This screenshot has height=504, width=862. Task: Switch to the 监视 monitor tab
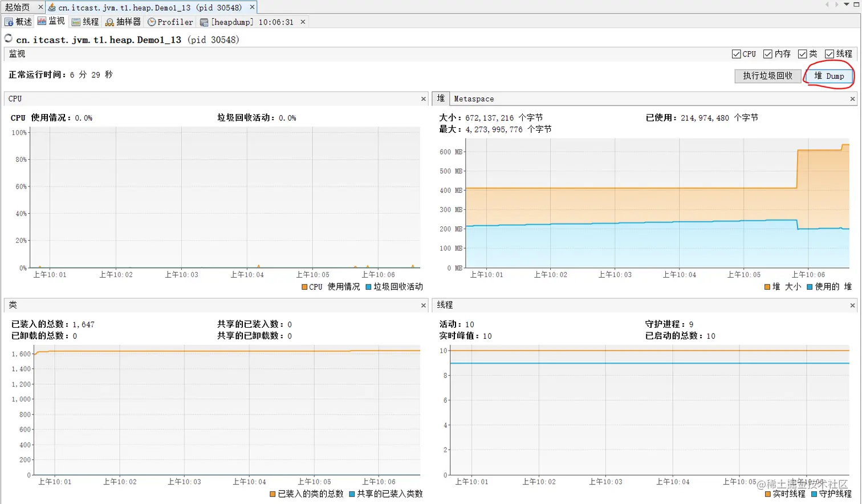coord(51,22)
